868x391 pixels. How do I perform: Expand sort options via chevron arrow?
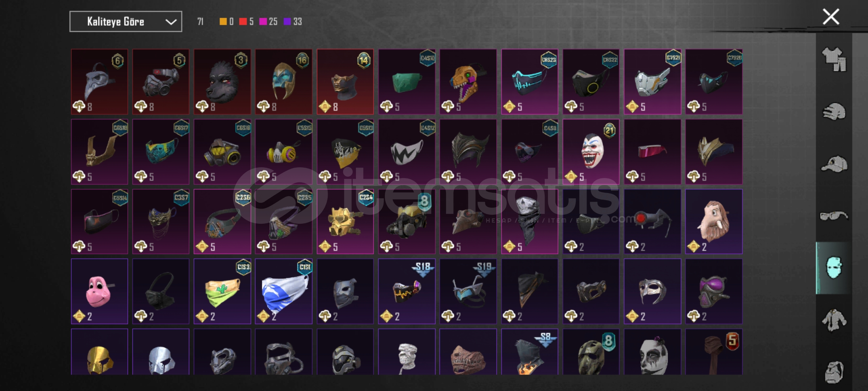click(x=171, y=22)
